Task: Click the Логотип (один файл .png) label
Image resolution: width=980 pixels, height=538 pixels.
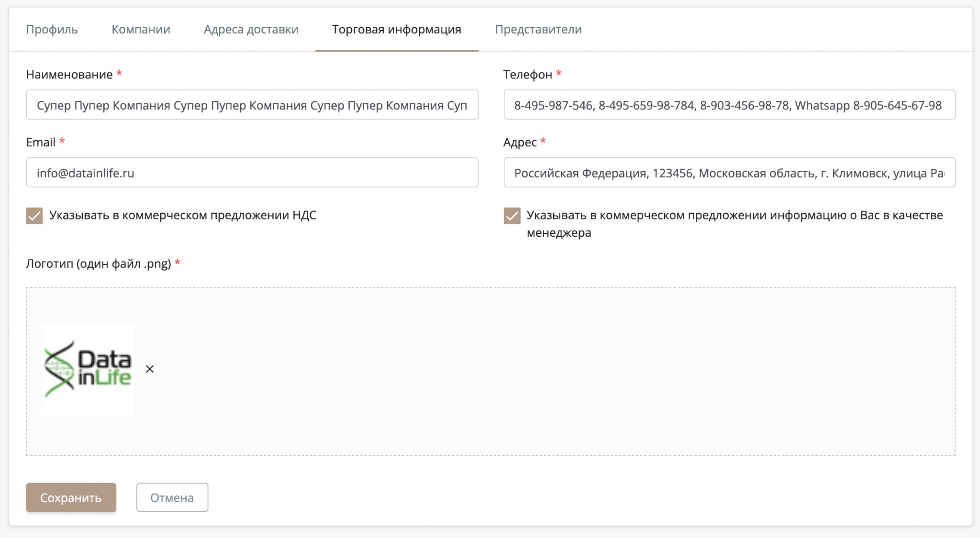Action: pos(98,264)
